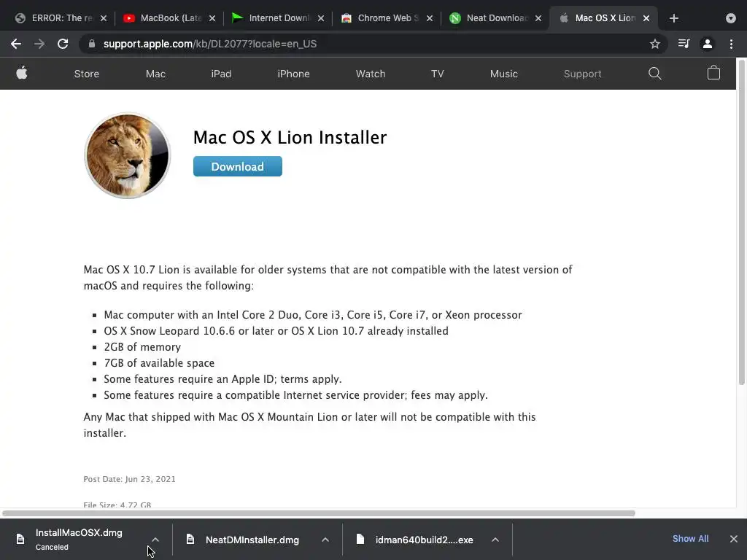Viewport: 747px width, 560px height.
Task: Bookmark this page with the star icon
Action: [655, 44]
